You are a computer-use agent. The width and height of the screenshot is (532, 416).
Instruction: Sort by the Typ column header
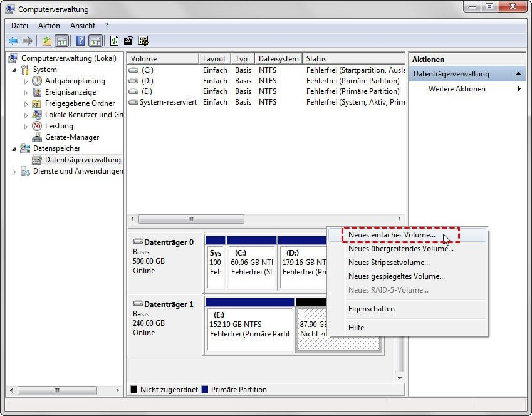point(243,59)
